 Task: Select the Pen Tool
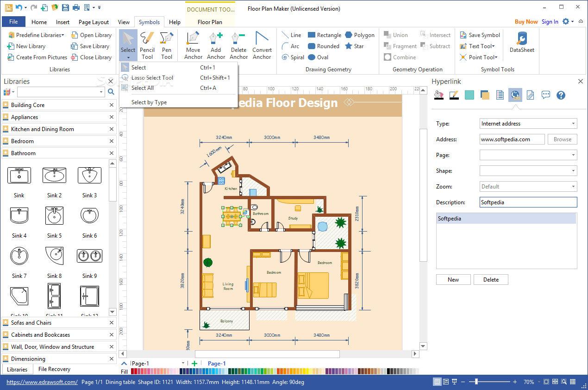[167, 45]
